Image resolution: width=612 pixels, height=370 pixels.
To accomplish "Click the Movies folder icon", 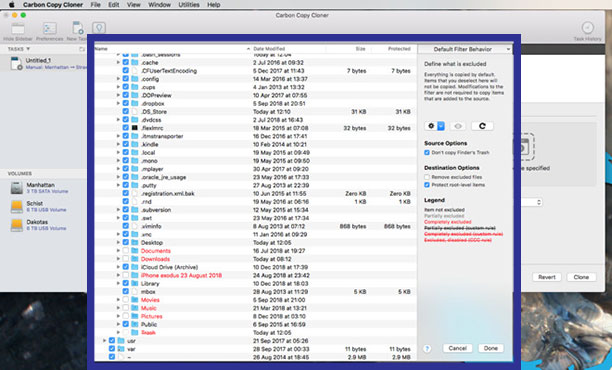I will (135, 300).
